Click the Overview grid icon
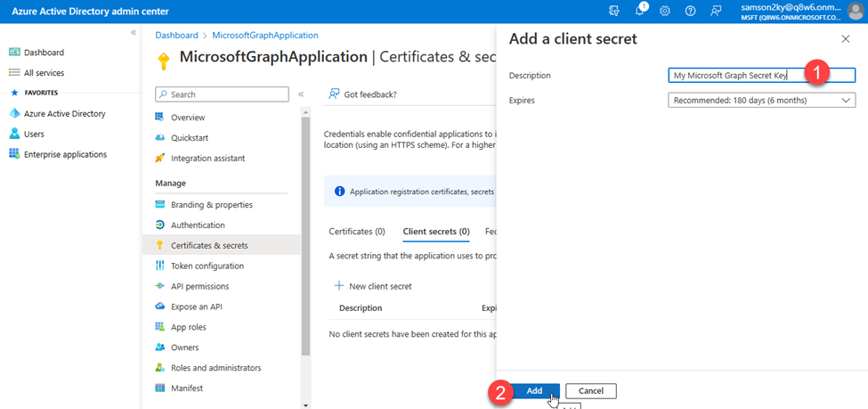This screenshot has height=409, width=868. coord(160,118)
